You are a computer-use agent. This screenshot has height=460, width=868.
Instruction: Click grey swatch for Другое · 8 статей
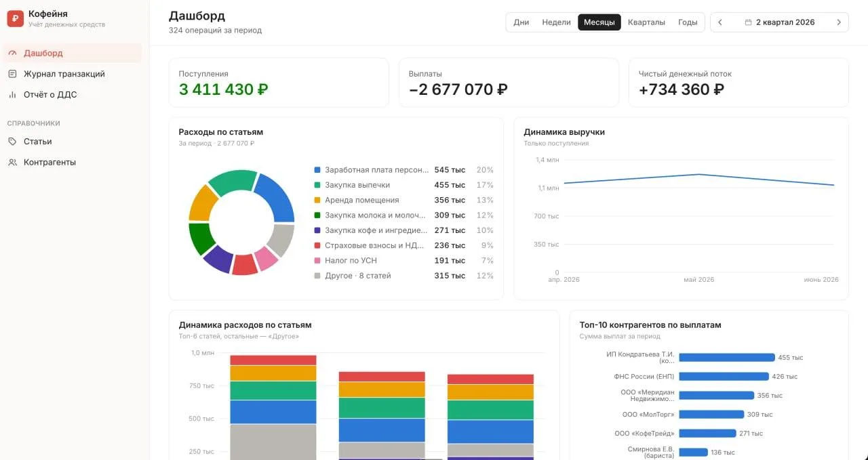coord(317,276)
